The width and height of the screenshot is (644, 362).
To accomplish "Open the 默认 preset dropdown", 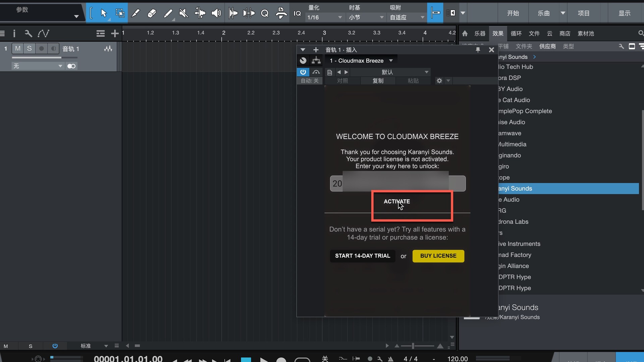I will click(390, 72).
